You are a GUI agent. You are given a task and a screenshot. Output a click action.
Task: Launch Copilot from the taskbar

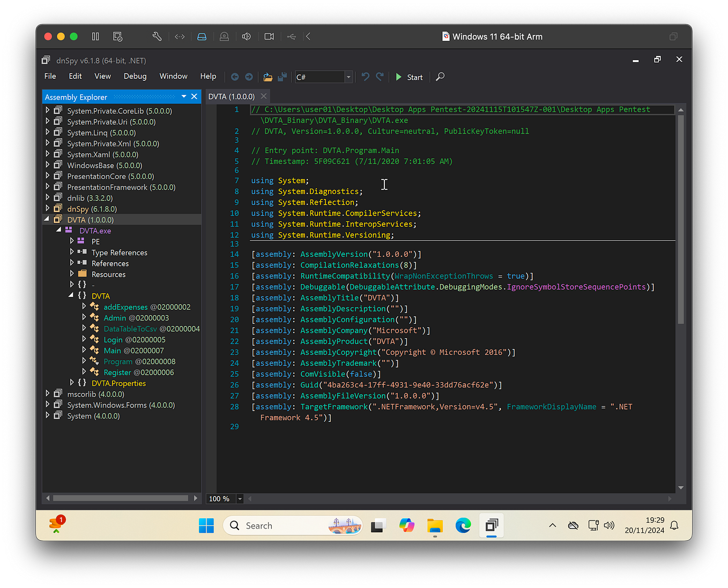[x=406, y=525]
